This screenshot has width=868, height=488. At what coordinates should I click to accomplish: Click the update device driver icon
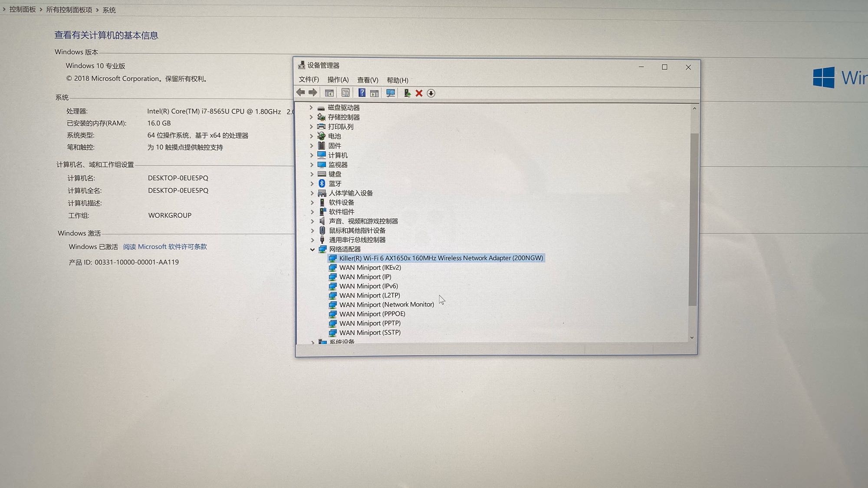(407, 93)
